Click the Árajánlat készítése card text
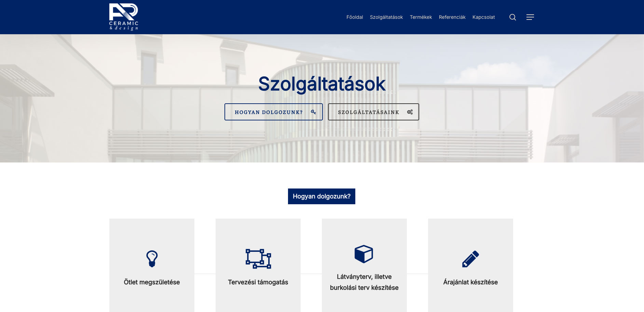This screenshot has height=312, width=644. pos(470,282)
